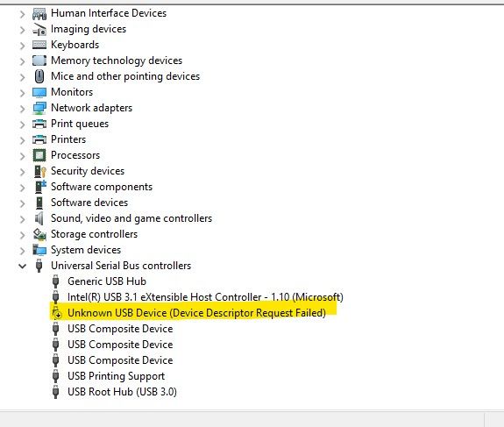This screenshot has height=427, width=504.
Task: Expand the Software components category
Action: (22, 188)
